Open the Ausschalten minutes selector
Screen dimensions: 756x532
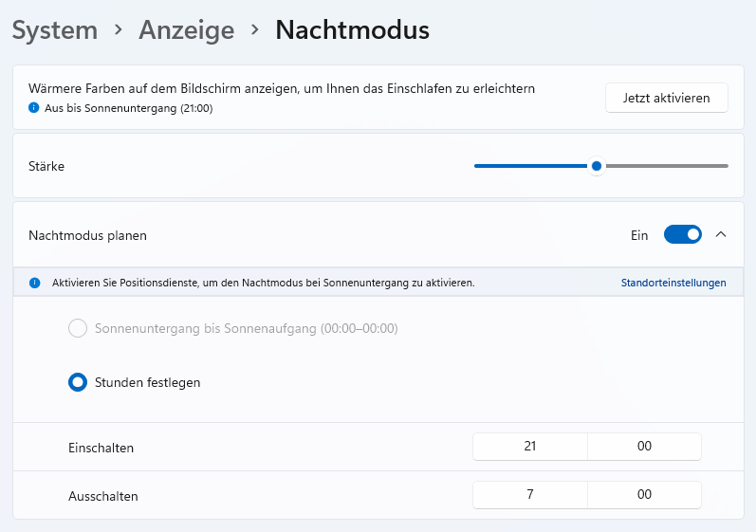click(x=644, y=495)
